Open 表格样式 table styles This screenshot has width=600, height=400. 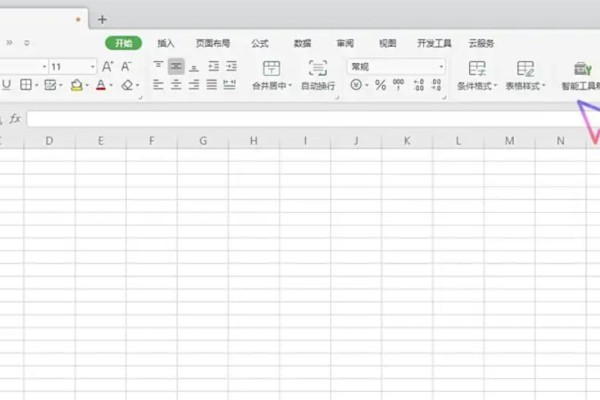(525, 75)
